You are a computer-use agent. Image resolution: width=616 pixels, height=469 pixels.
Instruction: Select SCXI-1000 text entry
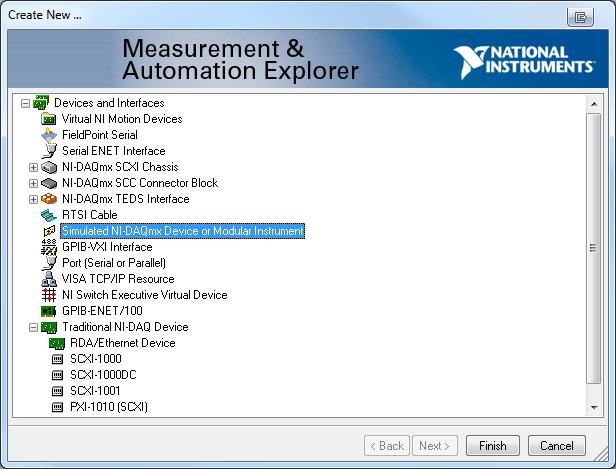[x=96, y=359]
